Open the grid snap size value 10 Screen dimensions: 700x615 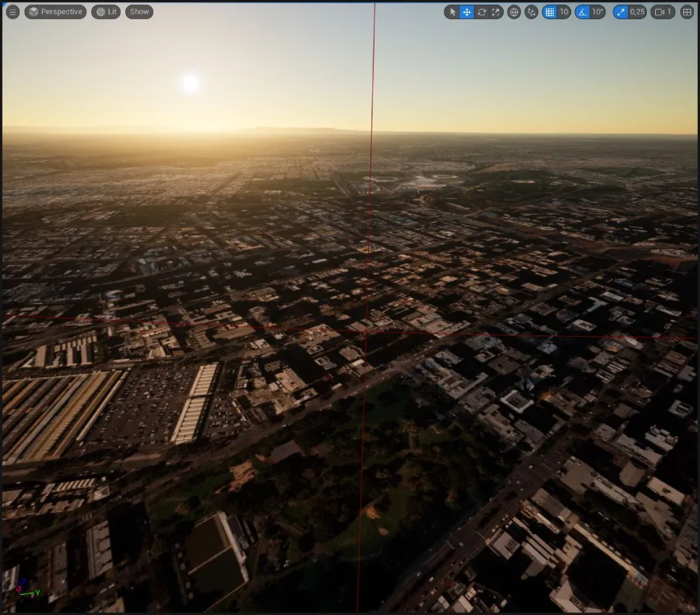(563, 12)
